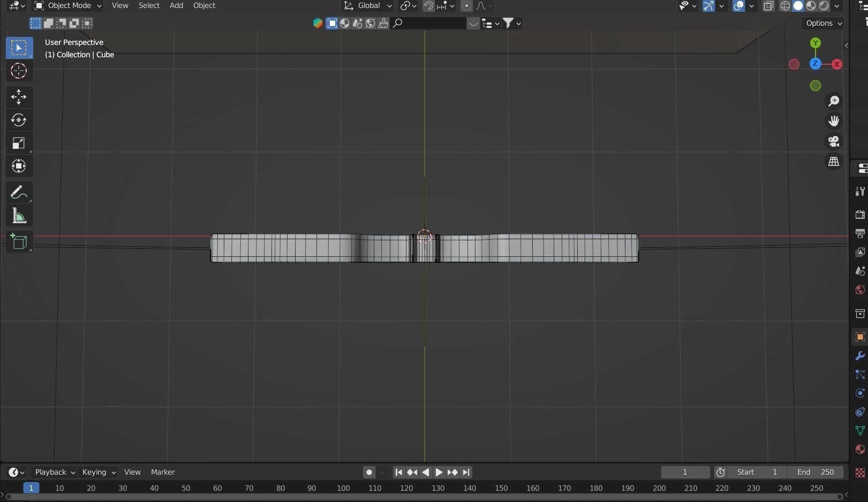The width and height of the screenshot is (868, 502).
Task: Choose the Measure ruler tool
Action: point(19,216)
